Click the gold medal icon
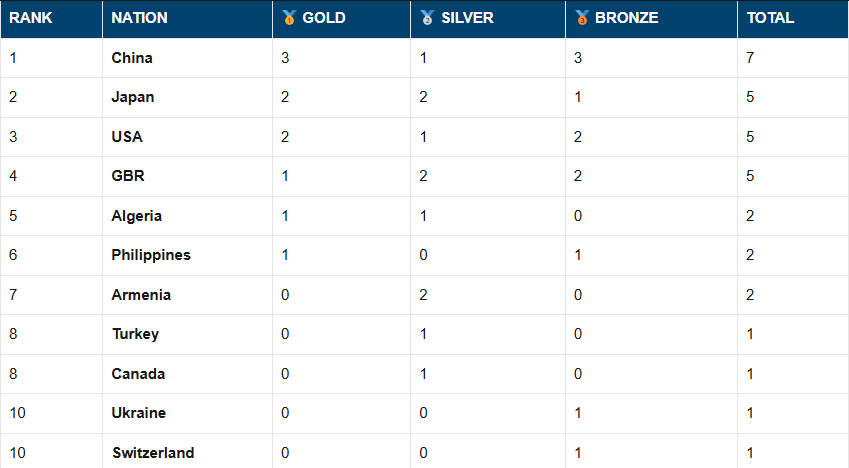The width and height of the screenshot is (849, 468). click(289, 18)
